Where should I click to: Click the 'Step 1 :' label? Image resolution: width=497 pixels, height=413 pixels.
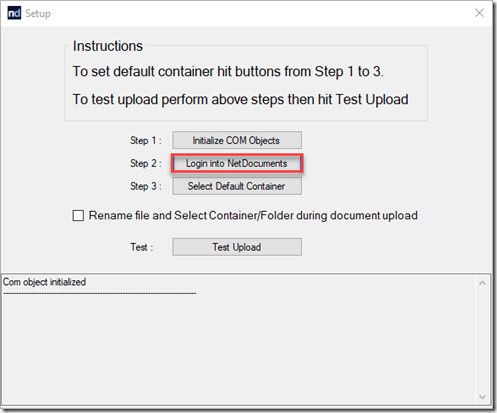(146, 140)
